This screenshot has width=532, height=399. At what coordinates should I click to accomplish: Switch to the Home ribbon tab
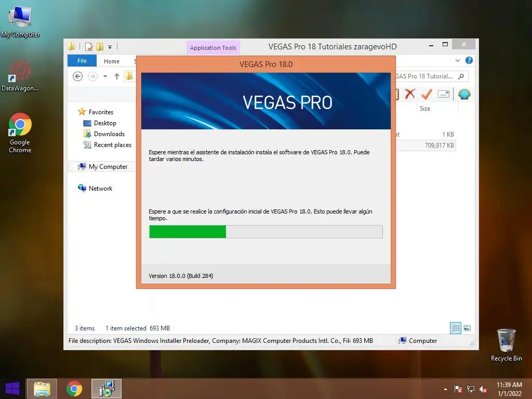(112, 61)
